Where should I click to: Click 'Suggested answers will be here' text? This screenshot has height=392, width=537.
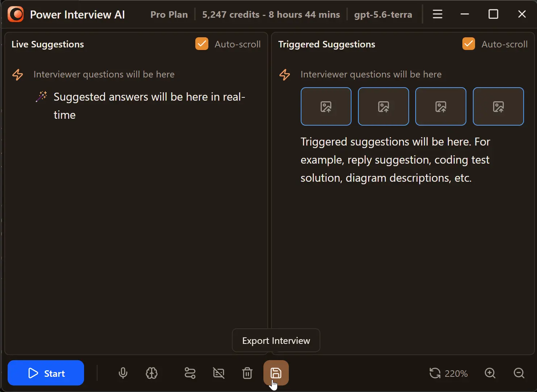(x=149, y=106)
